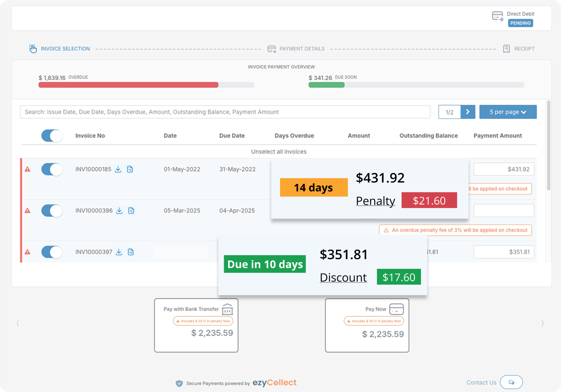The image size is (561, 392).
Task: Toggle selection of invoice INV10000397
Action: 52,252
